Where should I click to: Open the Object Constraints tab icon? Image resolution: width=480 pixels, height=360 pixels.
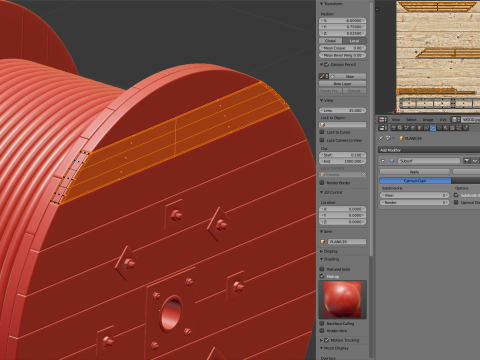tap(427, 128)
